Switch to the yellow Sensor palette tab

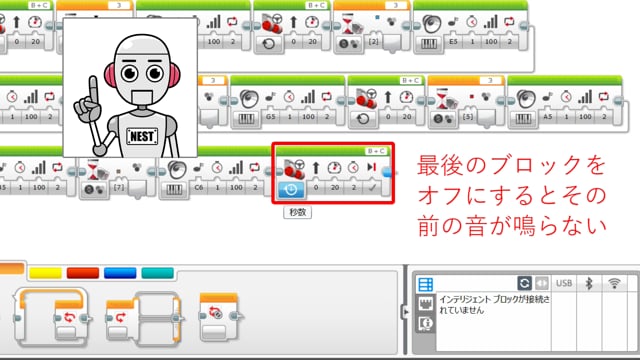[45, 273]
